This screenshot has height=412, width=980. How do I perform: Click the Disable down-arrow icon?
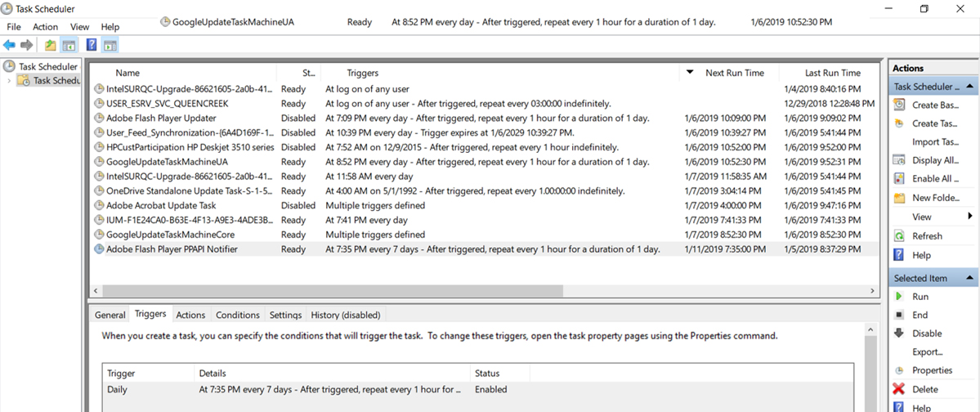click(899, 334)
